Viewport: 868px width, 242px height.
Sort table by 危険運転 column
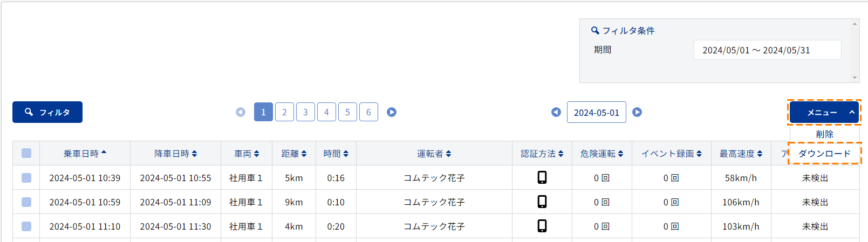tap(602, 154)
